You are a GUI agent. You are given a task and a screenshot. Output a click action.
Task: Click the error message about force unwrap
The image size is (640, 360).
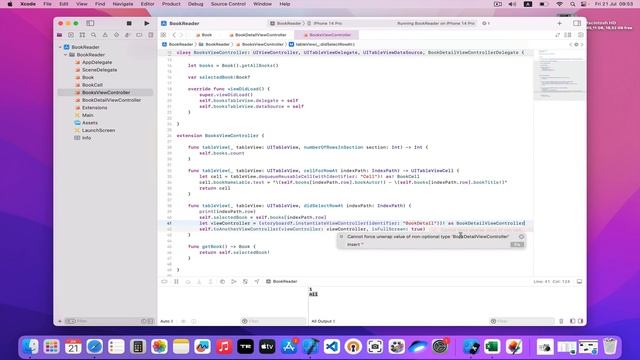click(x=428, y=237)
